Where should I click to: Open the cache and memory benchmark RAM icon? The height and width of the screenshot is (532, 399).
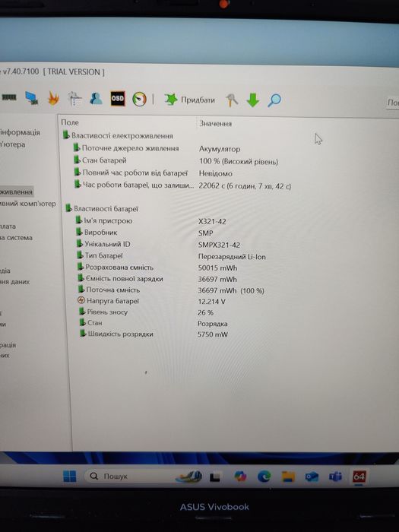coord(8,98)
